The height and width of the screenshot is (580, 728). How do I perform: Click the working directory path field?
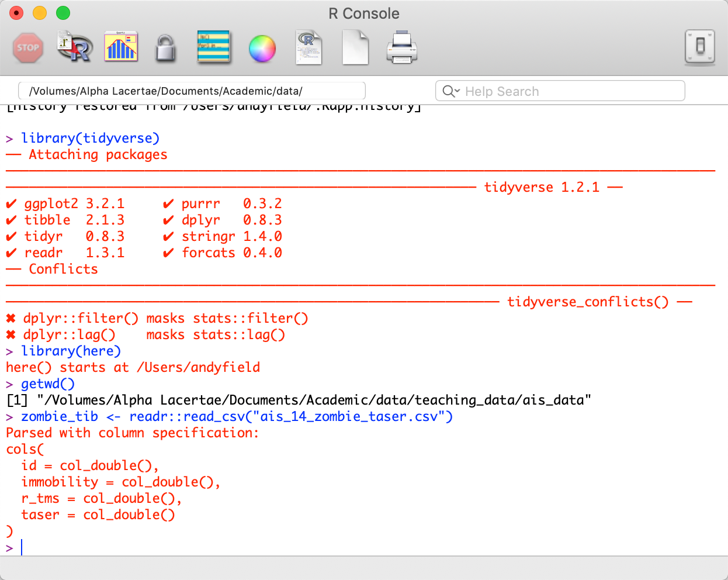click(192, 91)
